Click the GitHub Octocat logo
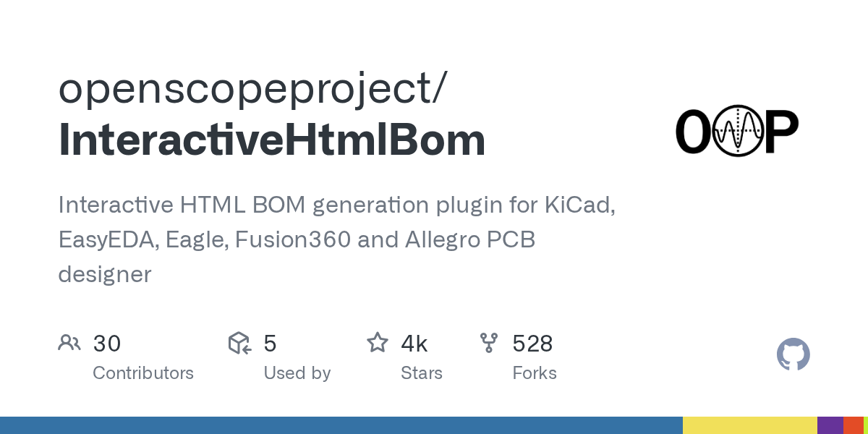 pyautogui.click(x=793, y=355)
